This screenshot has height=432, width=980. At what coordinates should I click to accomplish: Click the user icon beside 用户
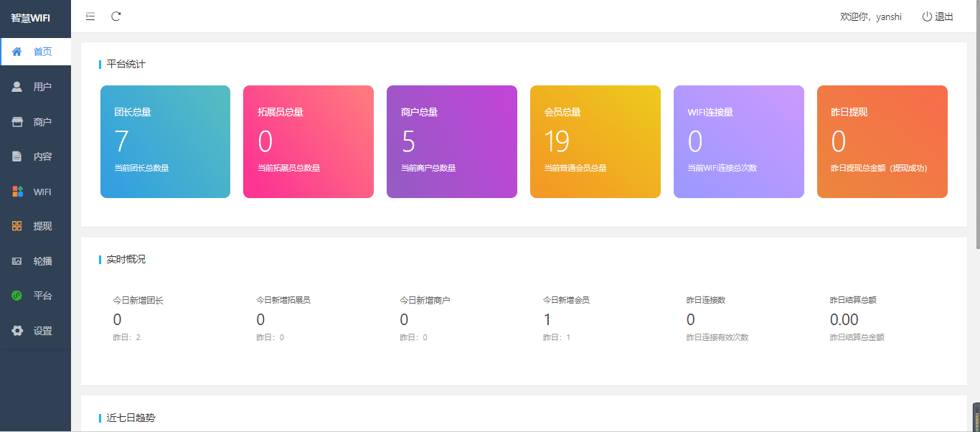tap(17, 86)
